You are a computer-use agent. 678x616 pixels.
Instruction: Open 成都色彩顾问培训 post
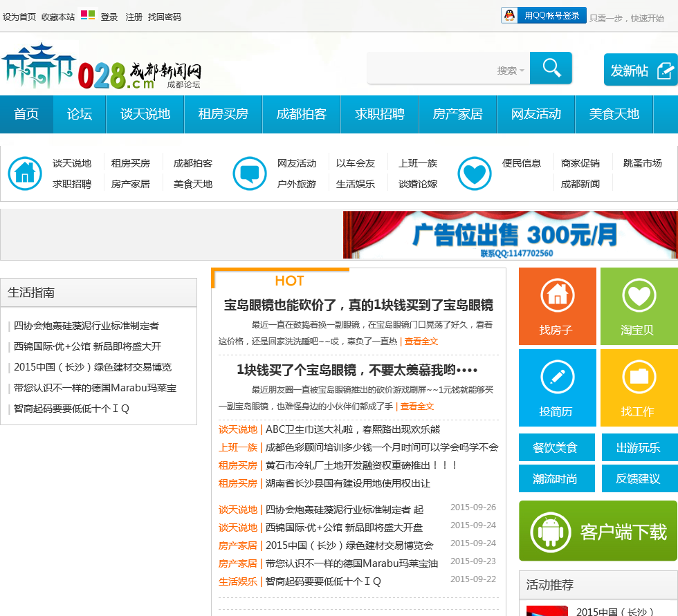point(382,447)
